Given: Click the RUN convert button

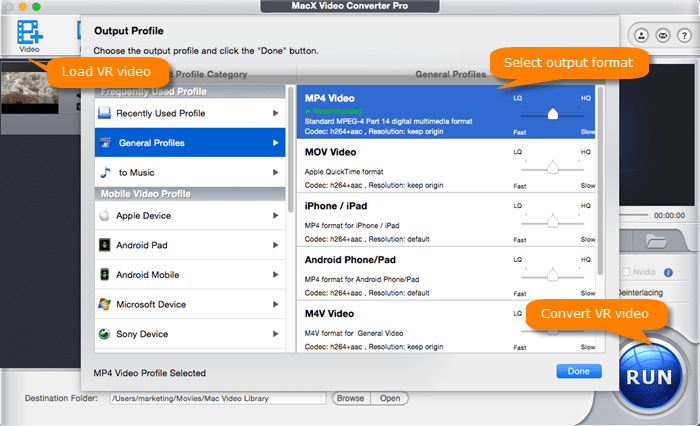Looking at the screenshot, I should pyautogui.click(x=650, y=377).
